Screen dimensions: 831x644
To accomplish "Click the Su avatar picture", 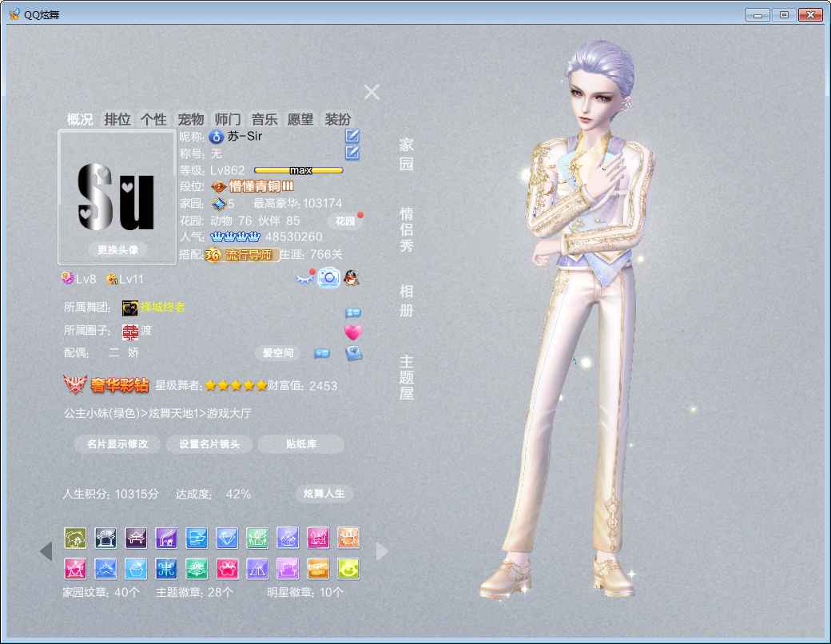I will 117,197.
